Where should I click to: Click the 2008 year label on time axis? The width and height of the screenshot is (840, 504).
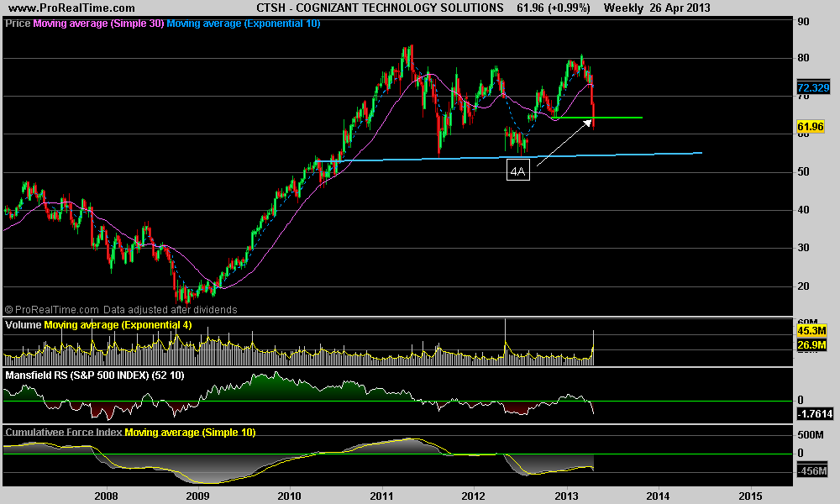[x=106, y=496]
